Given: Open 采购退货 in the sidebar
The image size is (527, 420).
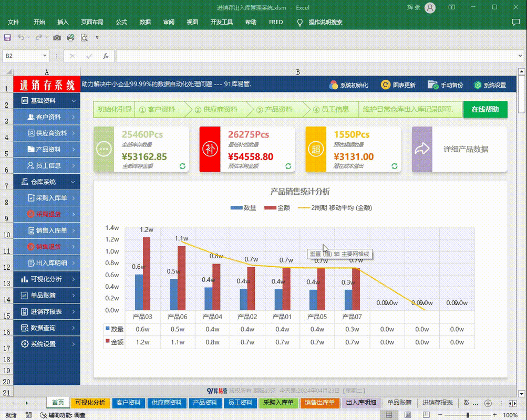Looking at the screenshot, I should (x=47, y=214).
